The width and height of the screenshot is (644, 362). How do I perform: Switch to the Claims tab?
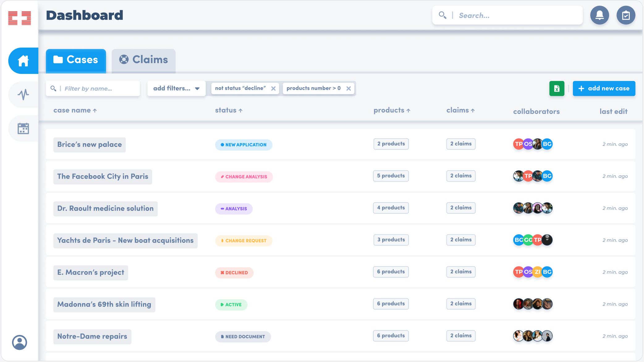[x=144, y=61]
